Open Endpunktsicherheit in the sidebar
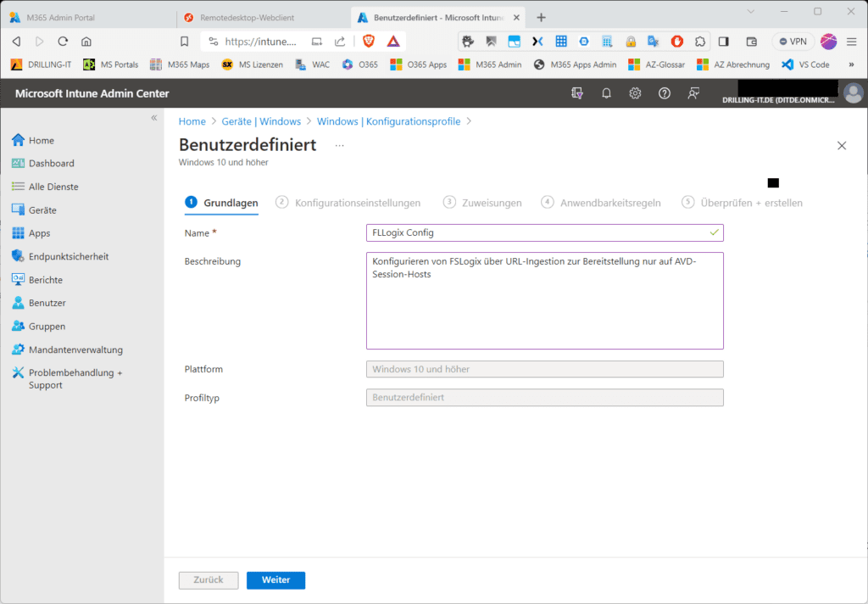The height and width of the screenshot is (604, 868). tap(60, 256)
